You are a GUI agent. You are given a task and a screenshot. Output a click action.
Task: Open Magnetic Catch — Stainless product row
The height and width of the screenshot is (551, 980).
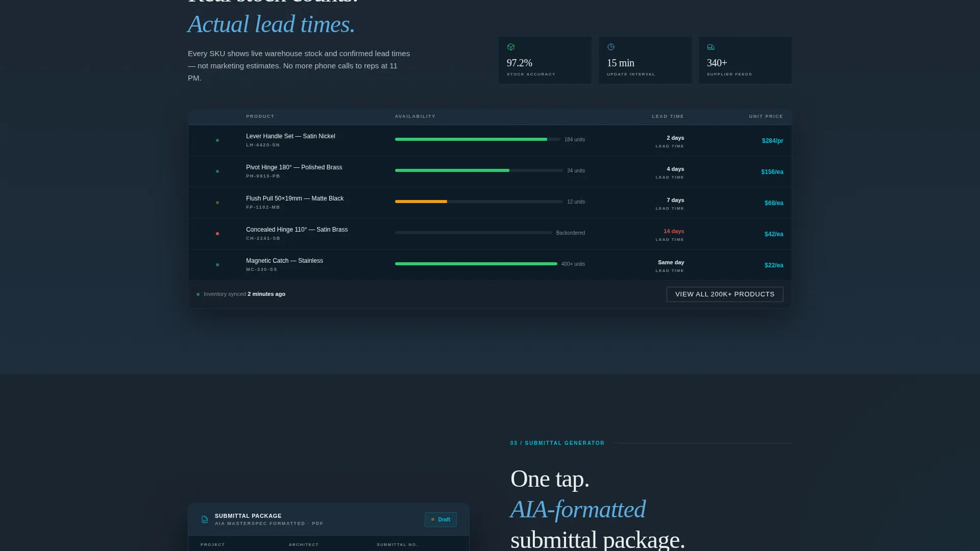pyautogui.click(x=490, y=265)
